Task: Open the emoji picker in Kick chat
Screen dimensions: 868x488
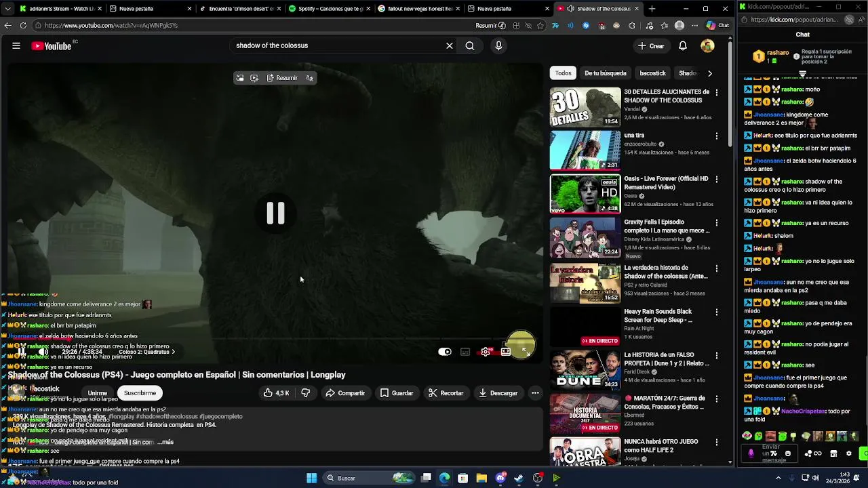Action: click(x=787, y=453)
